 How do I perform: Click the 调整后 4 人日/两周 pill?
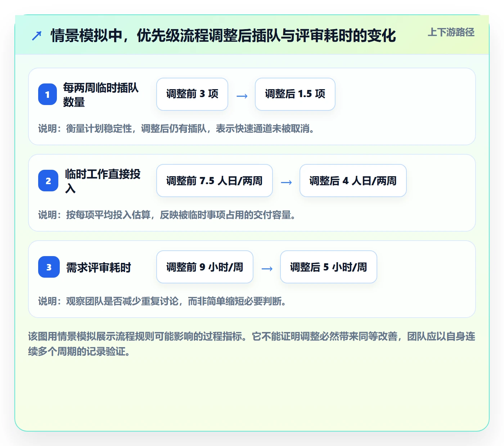[353, 181]
